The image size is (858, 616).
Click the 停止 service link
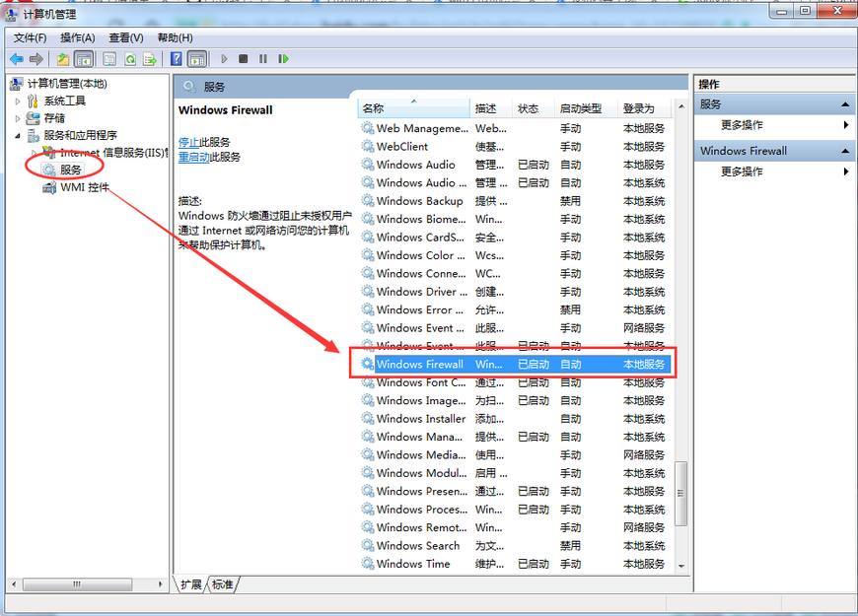pyautogui.click(x=188, y=142)
